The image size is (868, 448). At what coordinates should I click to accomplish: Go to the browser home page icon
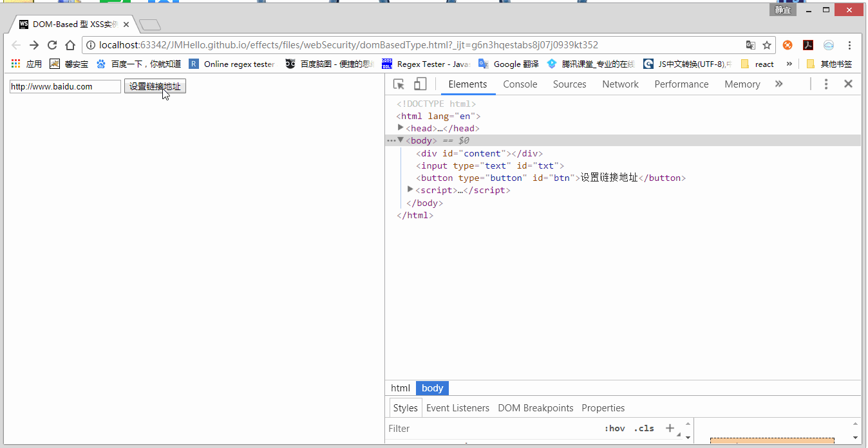[x=70, y=45]
